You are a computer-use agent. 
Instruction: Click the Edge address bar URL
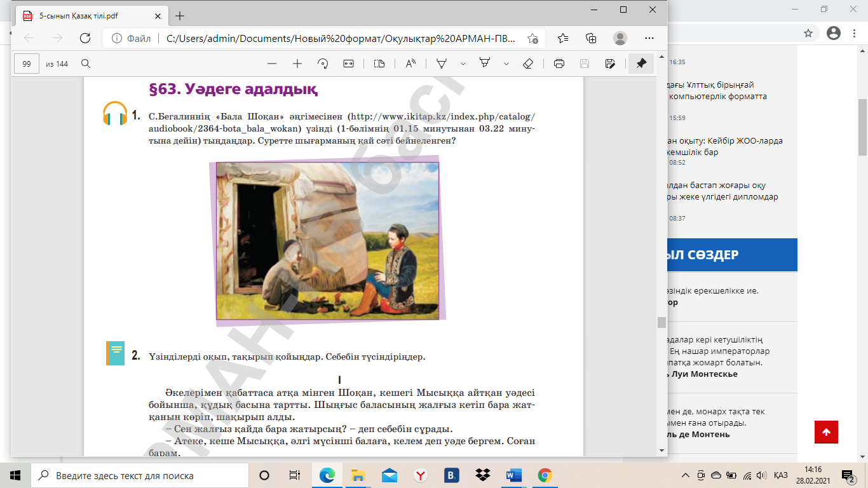tap(342, 38)
